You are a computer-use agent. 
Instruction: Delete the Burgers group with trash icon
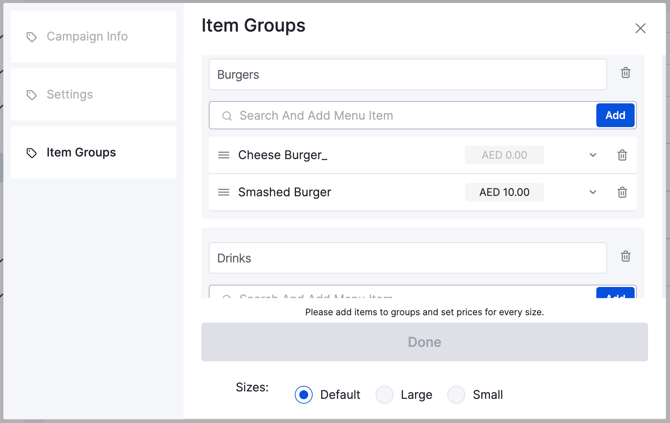coord(626,73)
